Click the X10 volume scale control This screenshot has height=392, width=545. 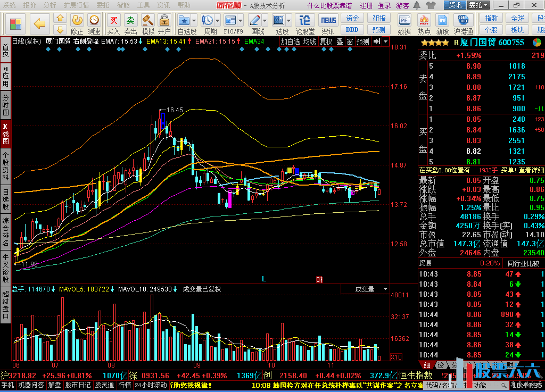396,357
